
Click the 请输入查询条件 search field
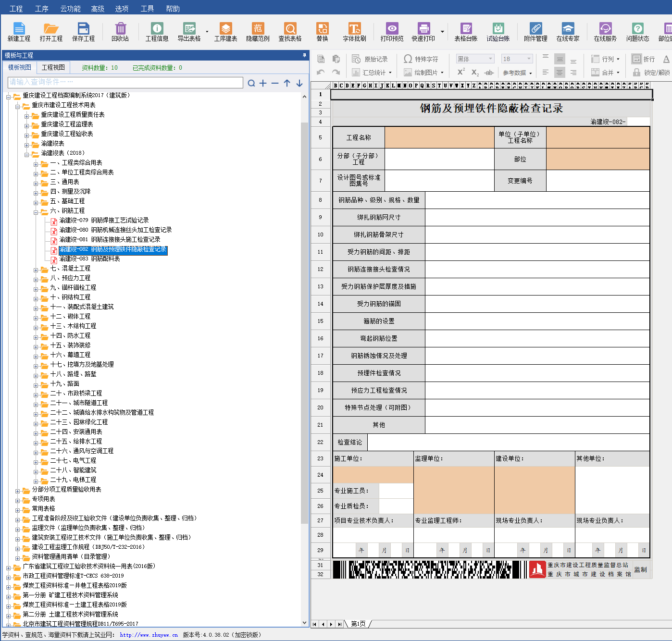pos(125,82)
